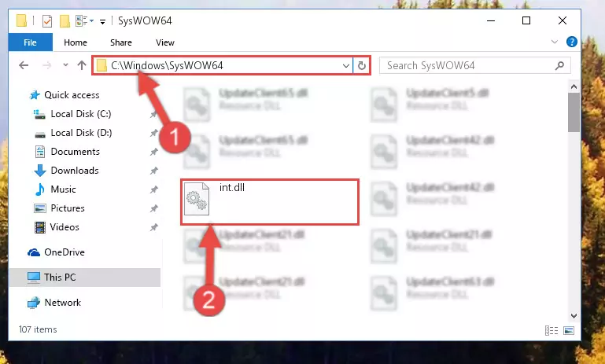
Task: Click the pin icon beside Downloads
Action: pos(153,171)
